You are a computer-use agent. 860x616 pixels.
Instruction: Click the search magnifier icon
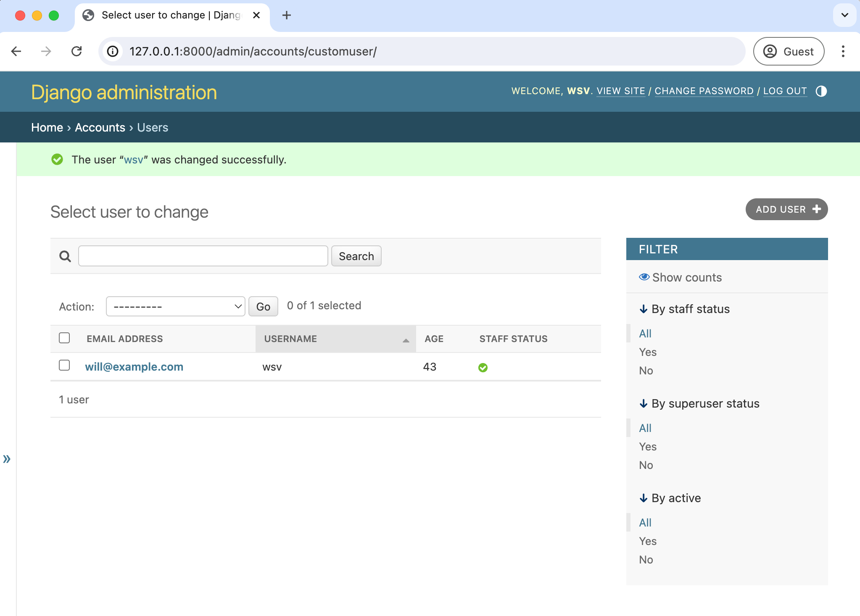click(65, 256)
